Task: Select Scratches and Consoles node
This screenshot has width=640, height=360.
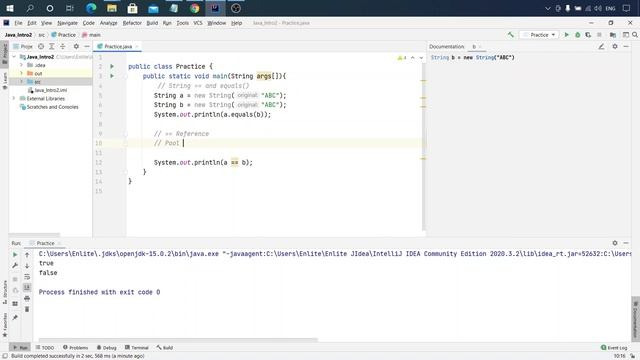Action: [49, 107]
